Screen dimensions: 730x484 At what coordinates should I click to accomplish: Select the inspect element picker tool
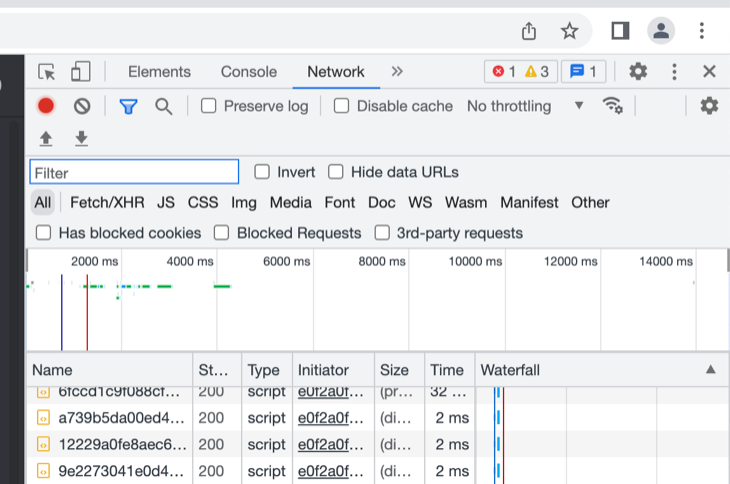coord(46,72)
